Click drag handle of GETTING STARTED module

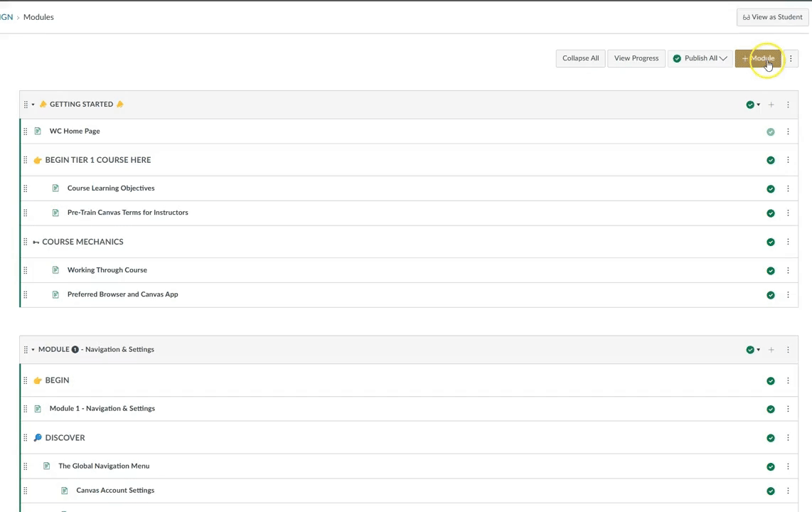pyautogui.click(x=26, y=105)
